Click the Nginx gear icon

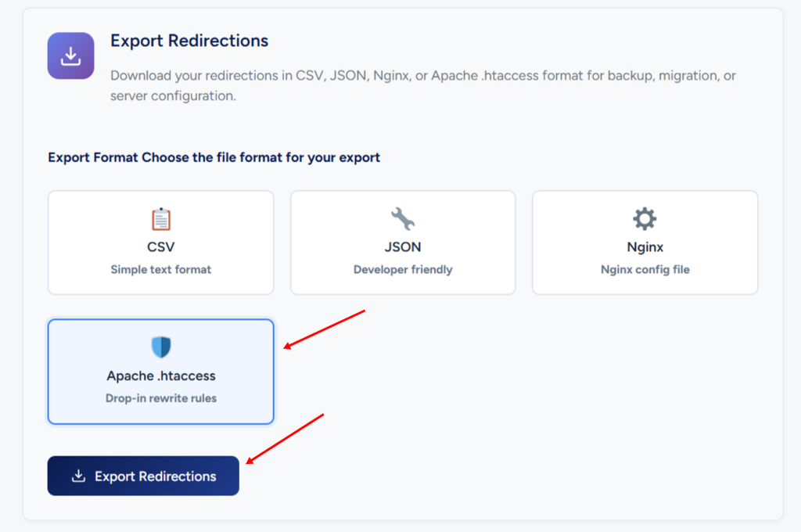[645, 219]
